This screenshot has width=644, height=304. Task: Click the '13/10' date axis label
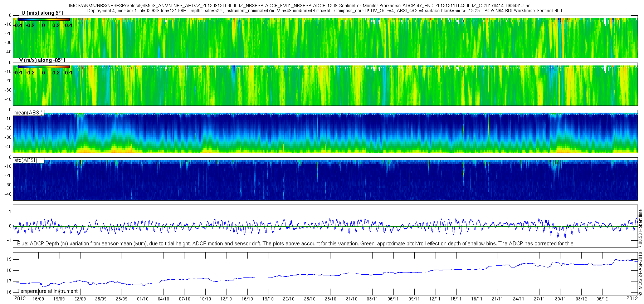point(226,299)
